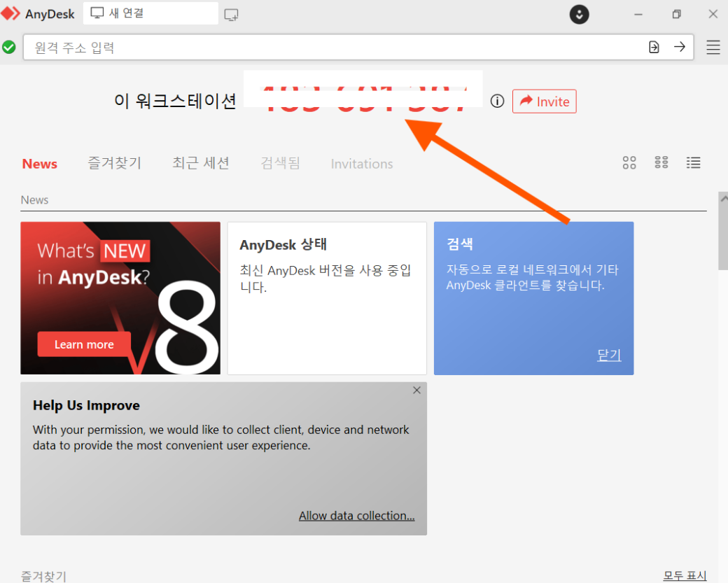The width and height of the screenshot is (728, 583).
Task: Click the 검색 card heading text
Action: pyautogui.click(x=460, y=244)
